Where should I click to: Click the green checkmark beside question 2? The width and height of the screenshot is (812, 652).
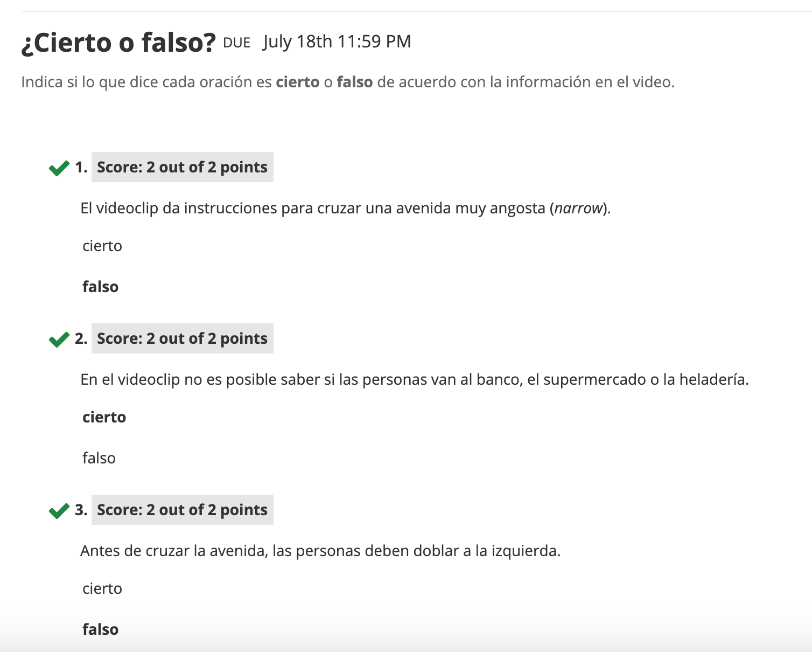(x=59, y=339)
